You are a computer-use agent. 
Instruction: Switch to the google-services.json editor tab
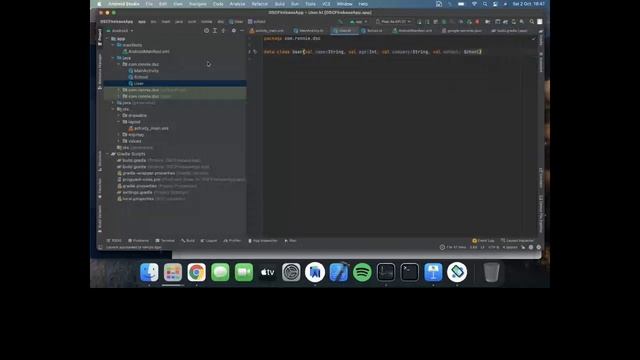462,31
